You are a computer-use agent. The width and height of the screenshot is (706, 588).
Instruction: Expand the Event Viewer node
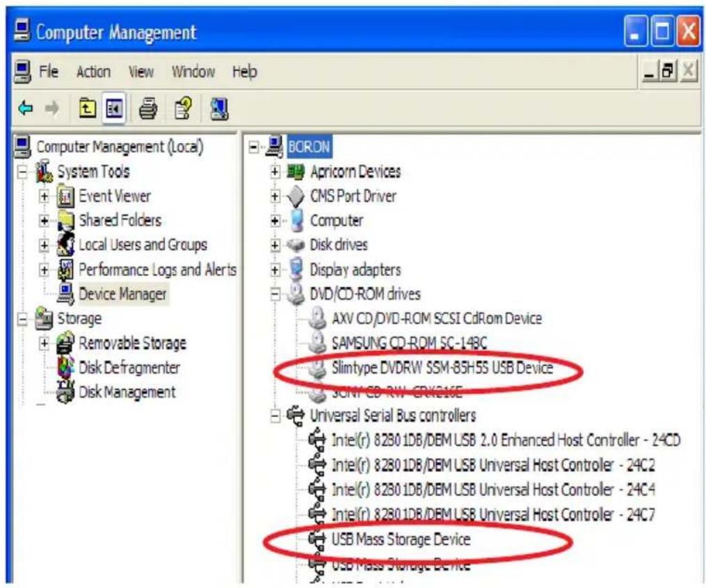click(44, 197)
